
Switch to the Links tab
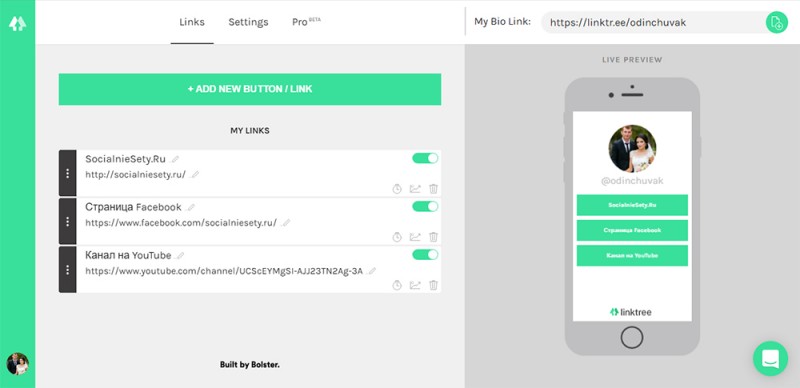point(192,22)
